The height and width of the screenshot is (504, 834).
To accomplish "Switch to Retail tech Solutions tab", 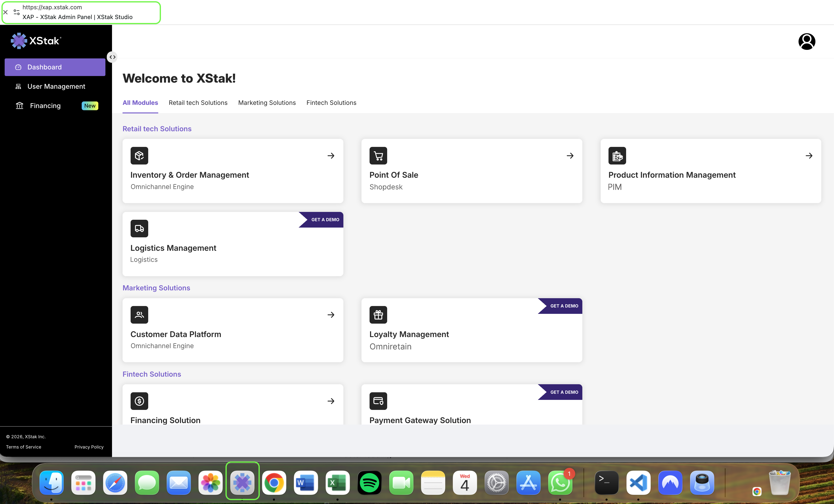I will tap(198, 102).
